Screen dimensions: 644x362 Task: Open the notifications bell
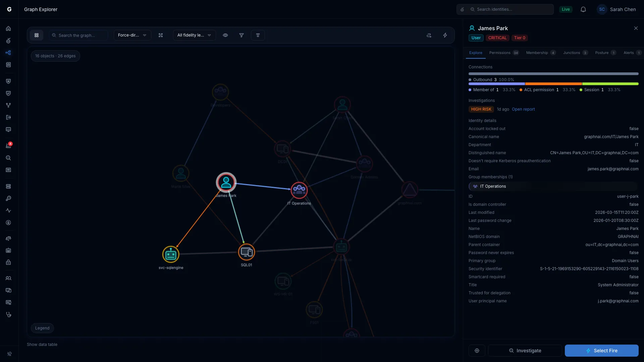(583, 9)
